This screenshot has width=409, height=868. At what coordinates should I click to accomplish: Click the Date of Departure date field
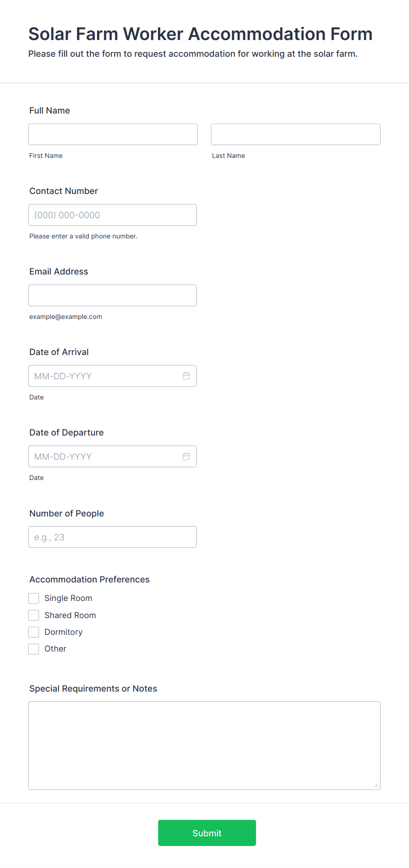113,457
